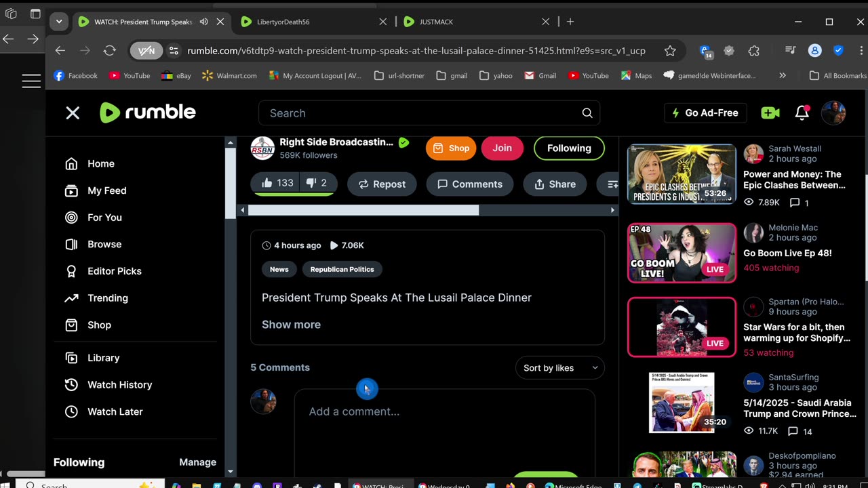Open the Star Wars live stream thumbnail
The height and width of the screenshot is (488, 868).
tap(682, 327)
